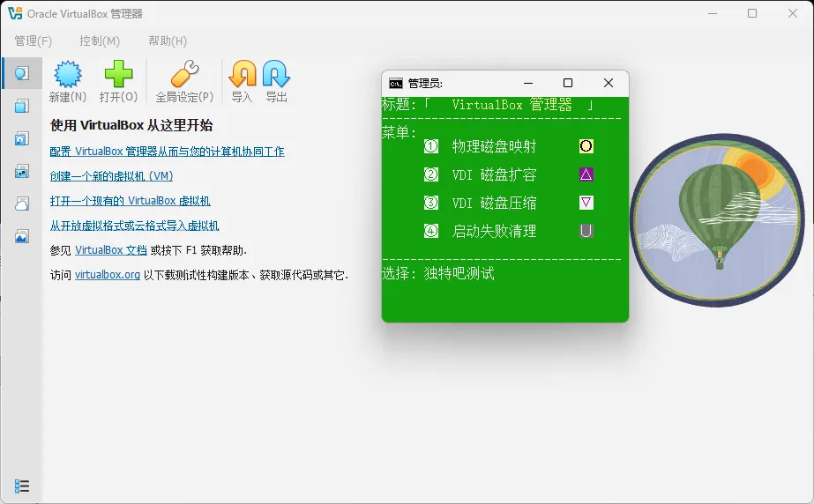814x504 pixels.
Task: Open the Resources tool (chart picture icon)
Action: (22, 236)
